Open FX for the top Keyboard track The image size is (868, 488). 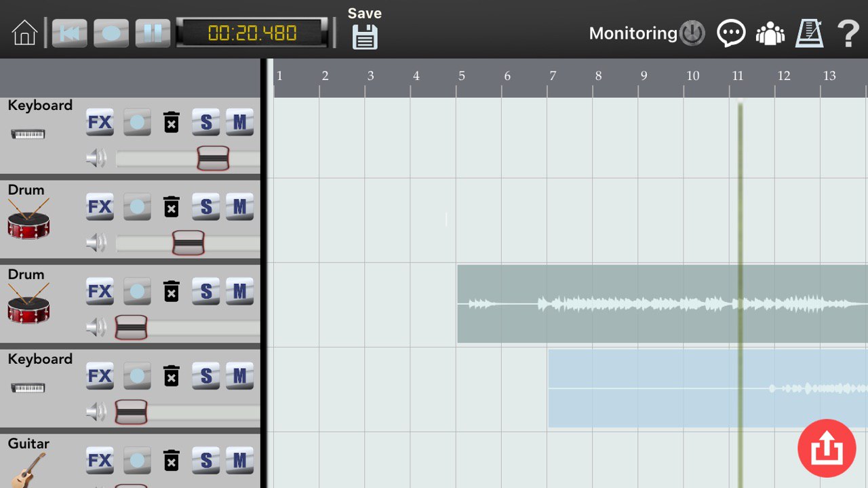point(100,122)
